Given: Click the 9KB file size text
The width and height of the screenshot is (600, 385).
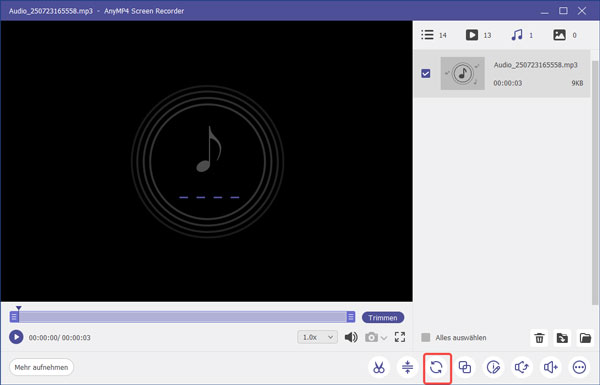Looking at the screenshot, I should click(x=577, y=83).
